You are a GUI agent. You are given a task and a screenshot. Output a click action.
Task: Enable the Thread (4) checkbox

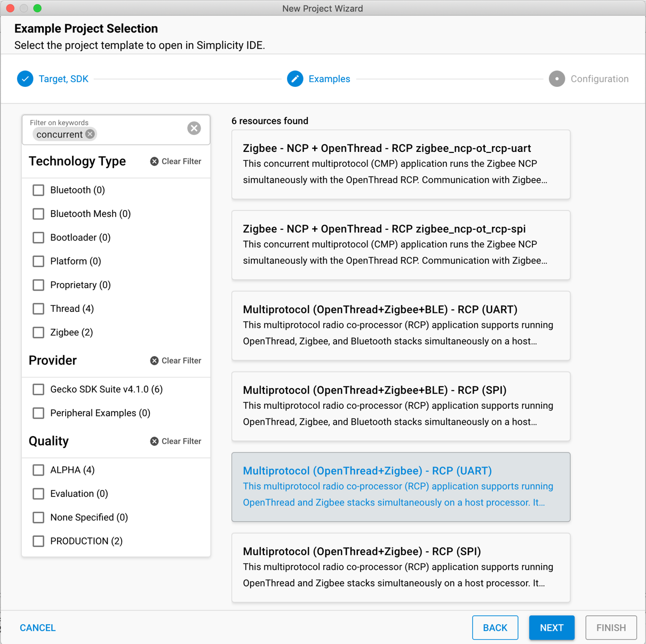point(38,309)
